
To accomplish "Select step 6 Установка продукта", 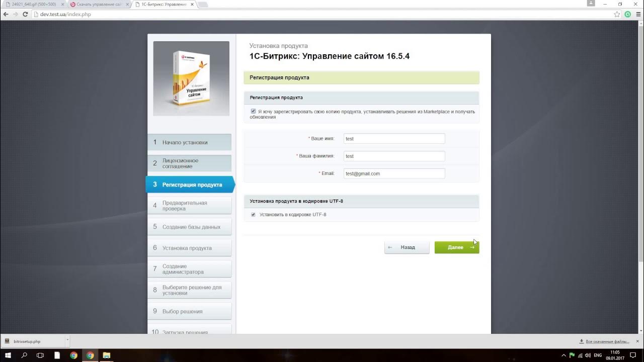I will pyautogui.click(x=189, y=248).
